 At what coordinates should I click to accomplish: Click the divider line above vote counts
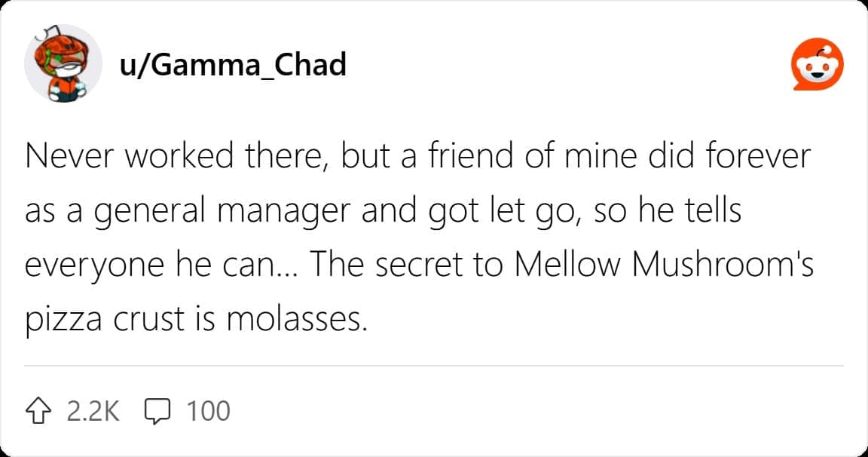pyautogui.click(x=434, y=367)
